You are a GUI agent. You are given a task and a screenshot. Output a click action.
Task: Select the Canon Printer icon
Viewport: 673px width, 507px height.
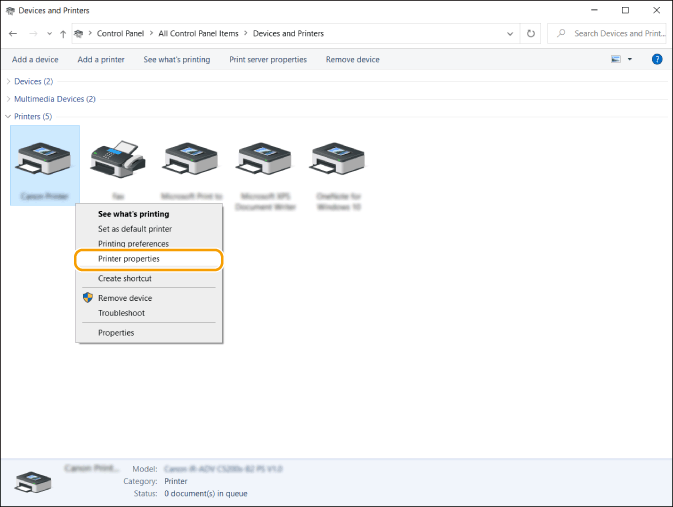[x=44, y=159]
